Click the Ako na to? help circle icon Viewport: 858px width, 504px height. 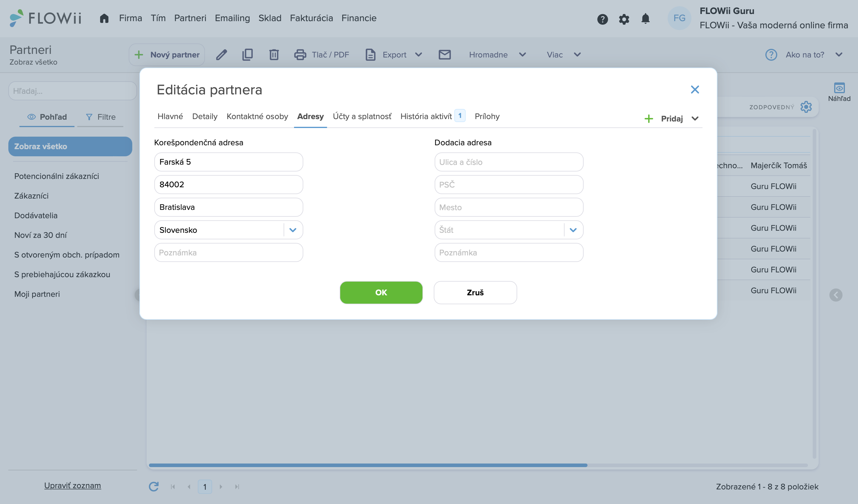pyautogui.click(x=771, y=54)
